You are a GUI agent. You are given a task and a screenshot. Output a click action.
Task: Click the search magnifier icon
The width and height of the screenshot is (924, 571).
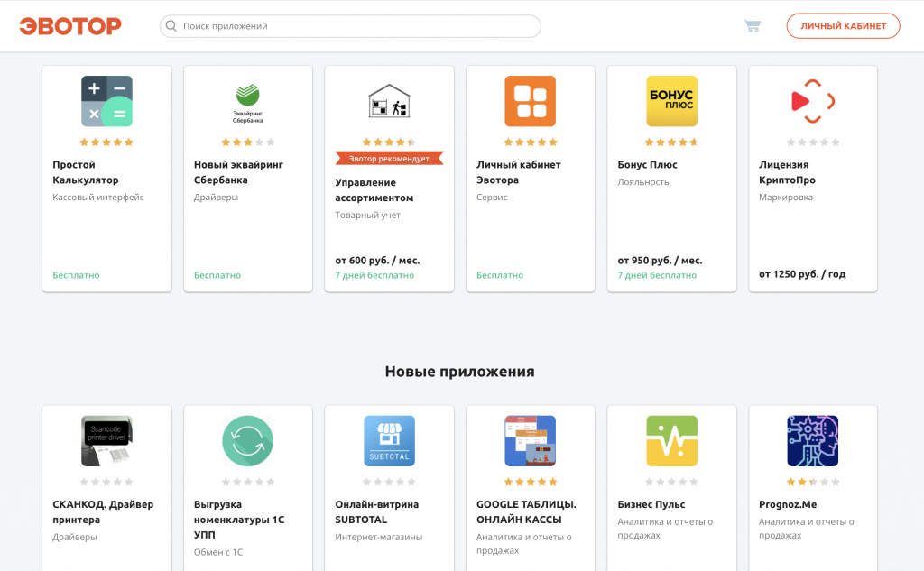pos(171,26)
